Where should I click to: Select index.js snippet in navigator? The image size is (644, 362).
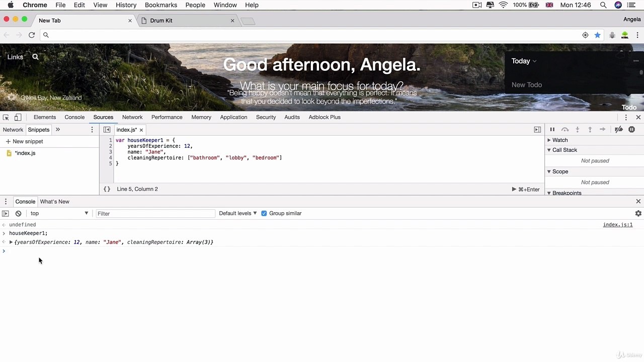tap(25, 153)
